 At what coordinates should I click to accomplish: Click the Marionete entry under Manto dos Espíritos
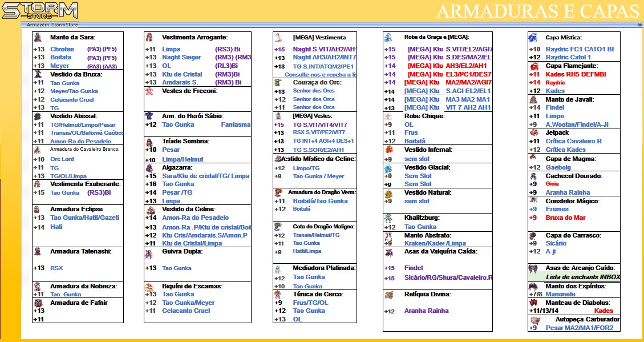coord(560,294)
